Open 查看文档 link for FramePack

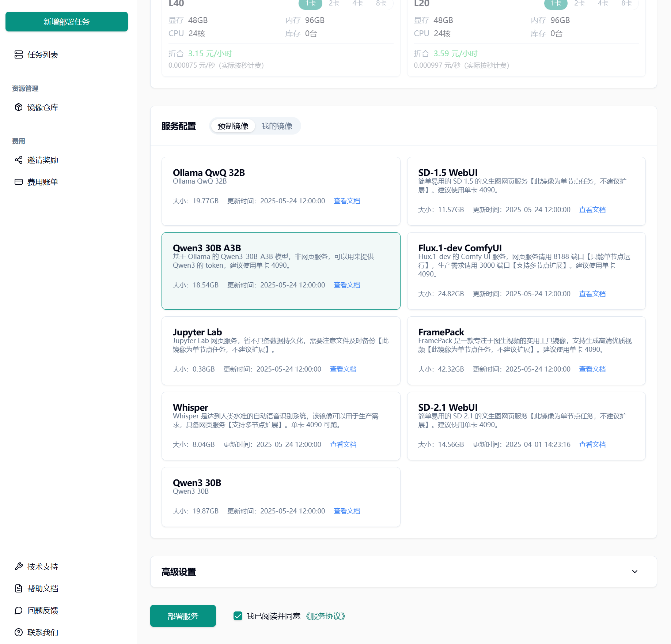[x=592, y=369]
